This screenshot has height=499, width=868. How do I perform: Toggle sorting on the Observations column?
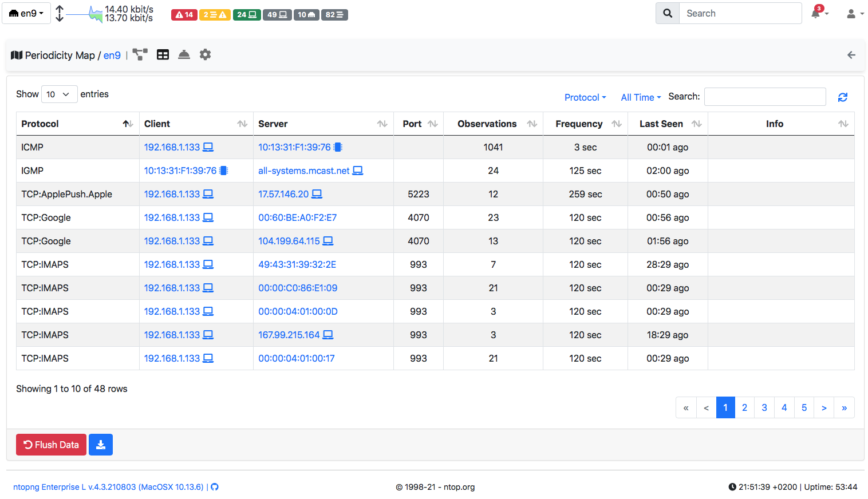point(532,124)
